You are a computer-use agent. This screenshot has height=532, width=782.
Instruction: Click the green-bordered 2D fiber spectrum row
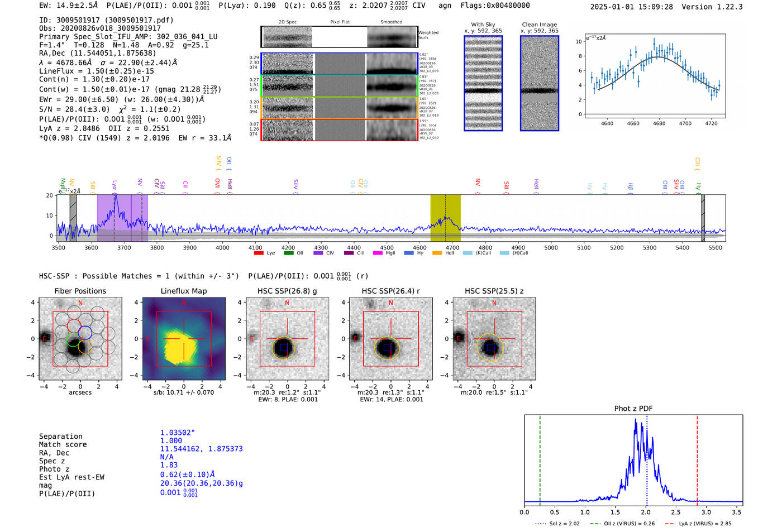(340, 85)
